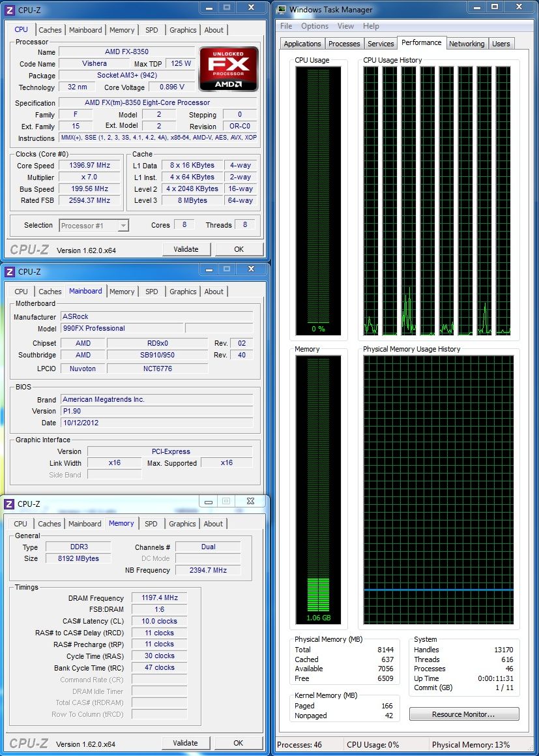
Task: Click the CPU-Z icon in Mainboard window title
Action: (x=10, y=272)
